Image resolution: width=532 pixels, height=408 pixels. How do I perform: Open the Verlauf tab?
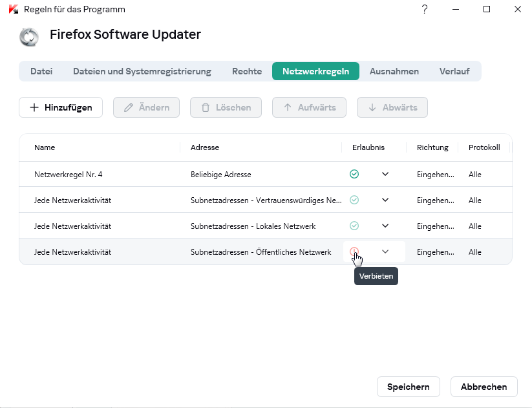454,71
